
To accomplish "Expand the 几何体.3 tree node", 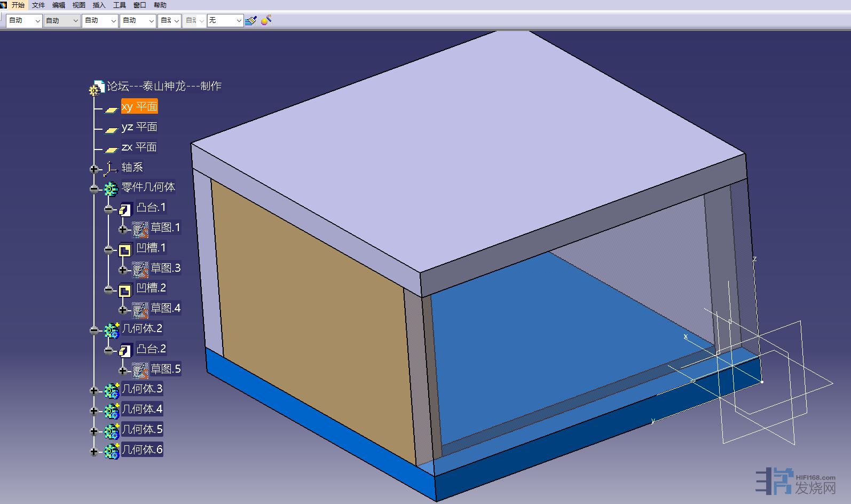I will pyautogui.click(x=94, y=391).
